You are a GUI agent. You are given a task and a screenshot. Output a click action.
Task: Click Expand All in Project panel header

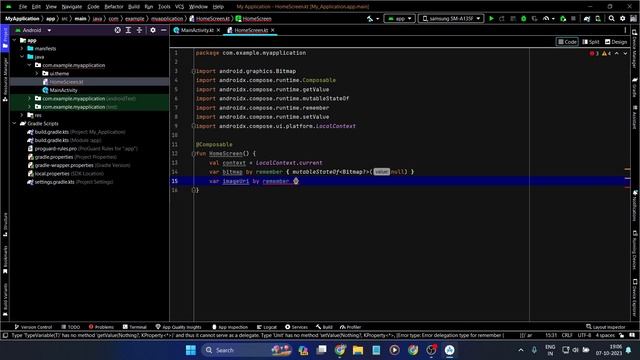click(129, 30)
